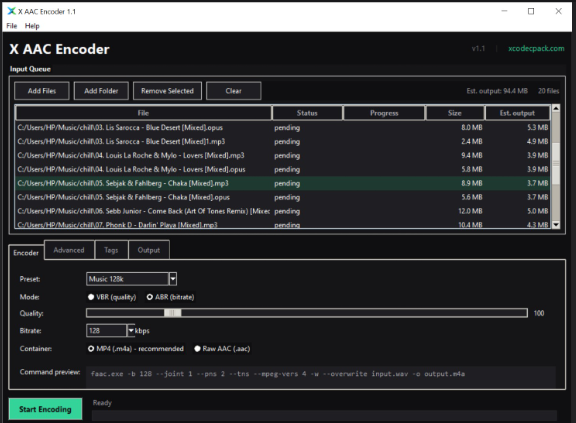Image resolution: width=576 pixels, height=423 pixels.
Task: Select ABR (bitrate) mode
Action: click(170, 297)
